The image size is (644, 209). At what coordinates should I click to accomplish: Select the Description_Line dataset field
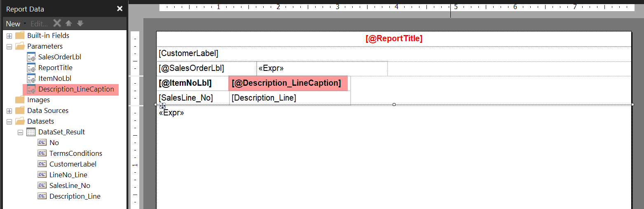[x=75, y=196]
